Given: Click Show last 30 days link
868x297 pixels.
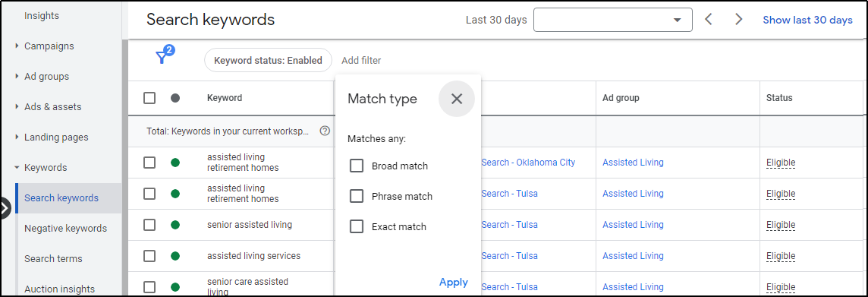Looking at the screenshot, I should point(807,20).
